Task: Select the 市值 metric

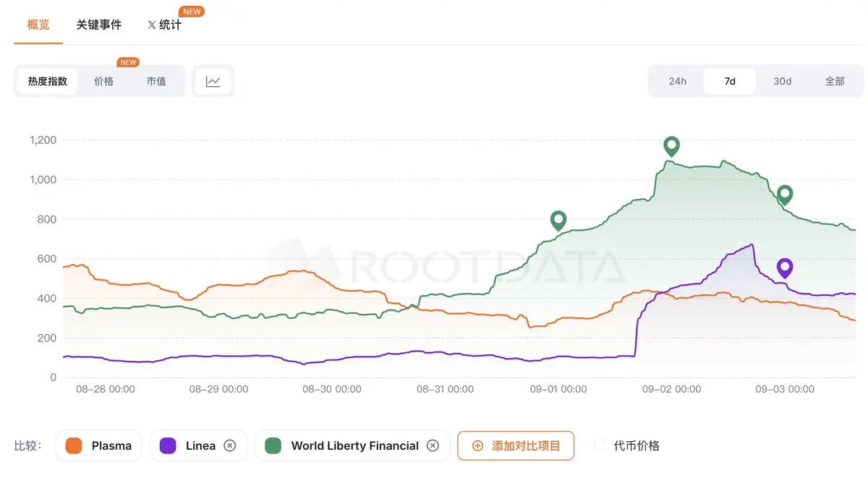Action: pyautogui.click(x=156, y=81)
